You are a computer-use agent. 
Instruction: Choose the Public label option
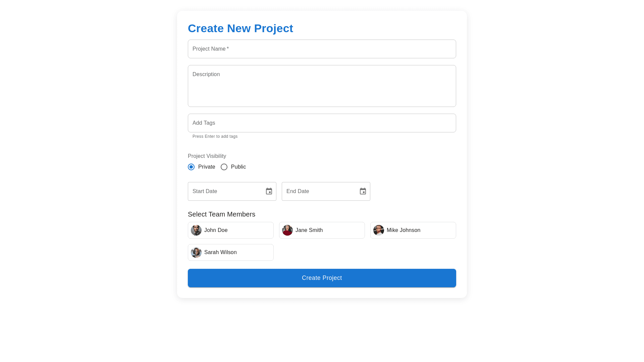click(x=238, y=167)
